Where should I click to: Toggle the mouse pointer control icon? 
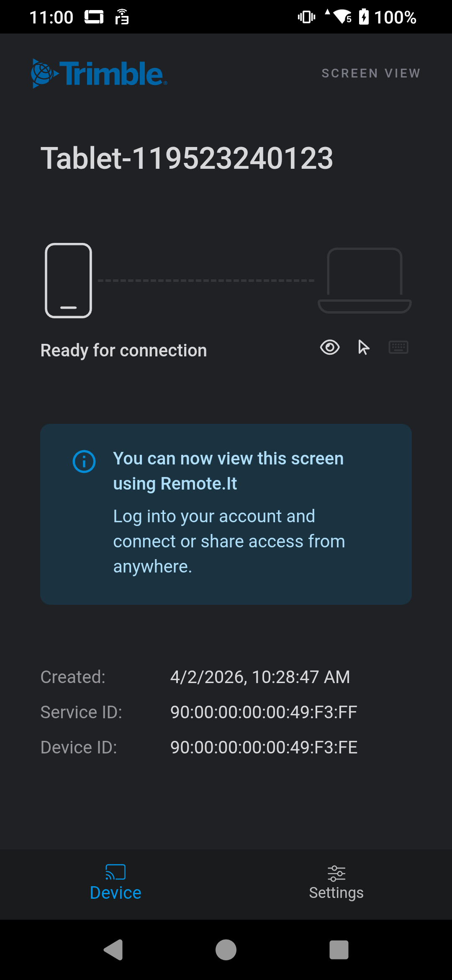[364, 347]
